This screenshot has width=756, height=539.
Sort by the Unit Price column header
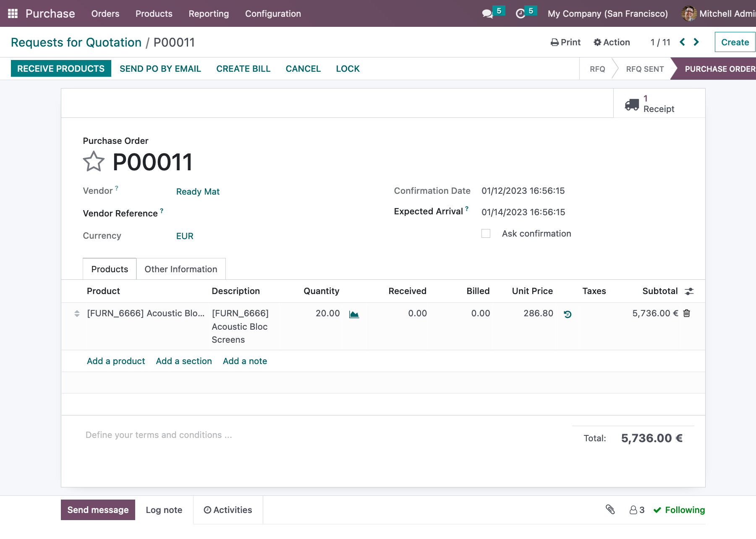532,291
